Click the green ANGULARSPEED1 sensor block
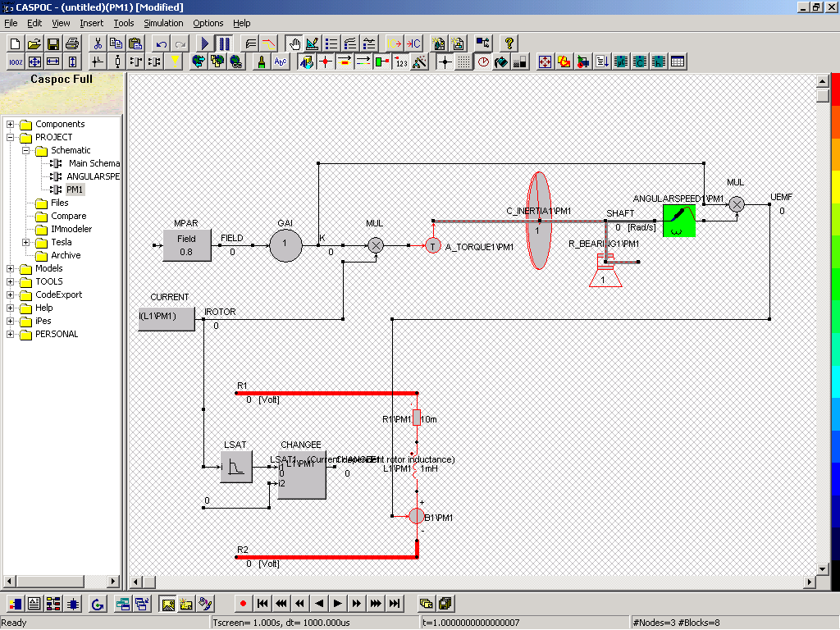The height and width of the screenshot is (630, 840). (x=678, y=221)
